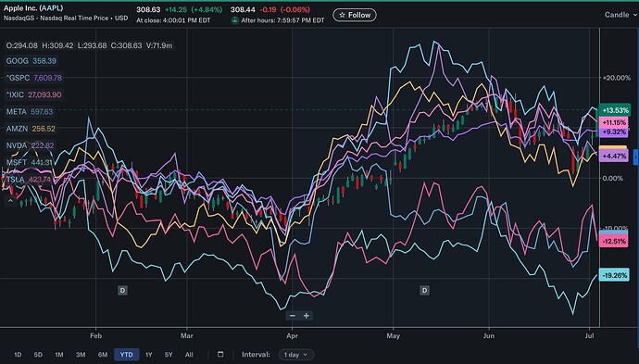Click the after hours moon icon
Image resolution: width=639 pixels, height=364 pixels.
click(x=234, y=20)
